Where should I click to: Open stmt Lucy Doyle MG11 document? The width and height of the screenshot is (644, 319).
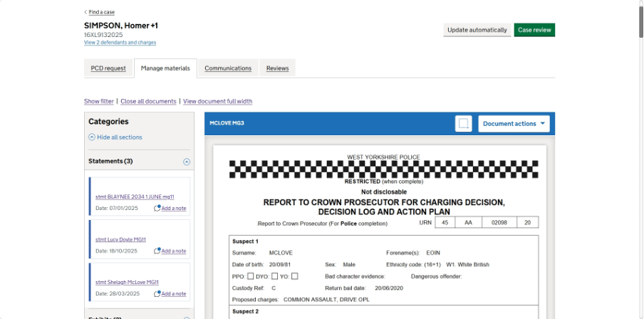click(x=121, y=239)
